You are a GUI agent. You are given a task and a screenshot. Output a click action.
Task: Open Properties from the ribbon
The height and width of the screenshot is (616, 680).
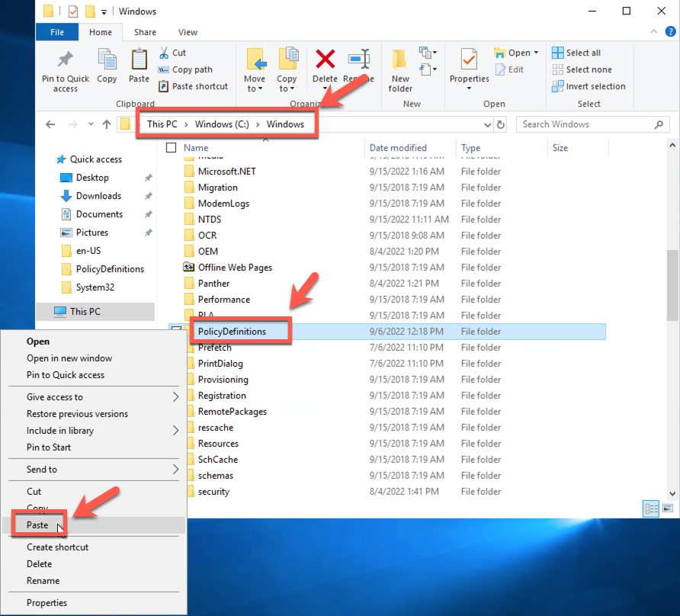469,61
